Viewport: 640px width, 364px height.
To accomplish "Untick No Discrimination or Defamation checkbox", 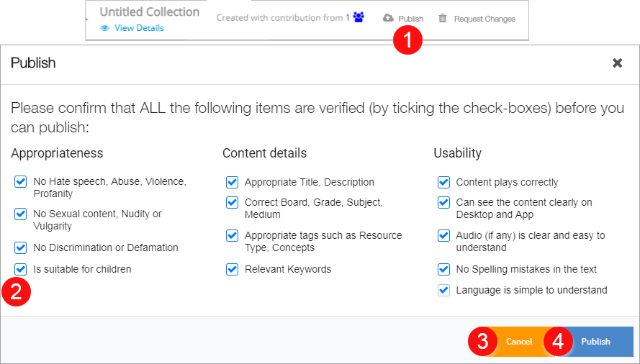I will (x=21, y=247).
